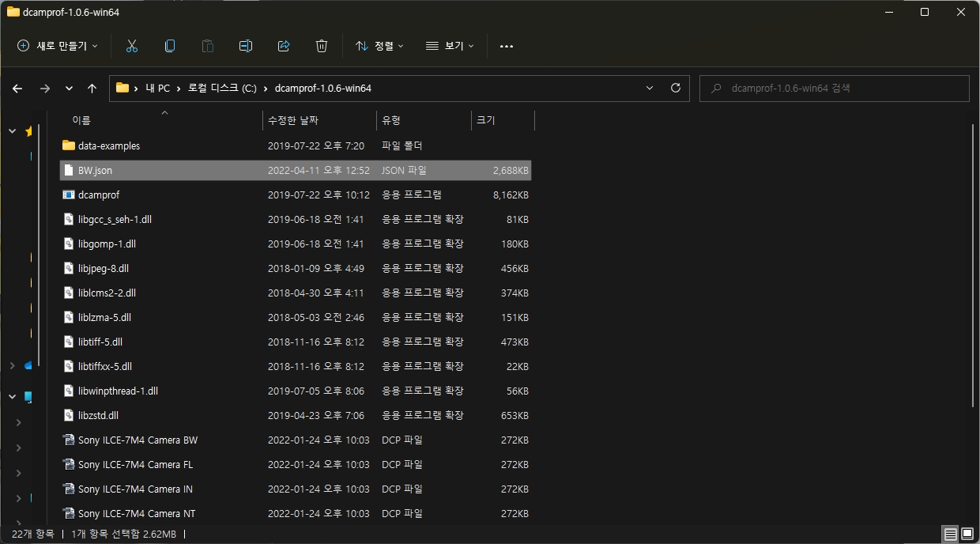Click the 8,162KB size cell
The height and width of the screenshot is (544, 980).
click(511, 195)
